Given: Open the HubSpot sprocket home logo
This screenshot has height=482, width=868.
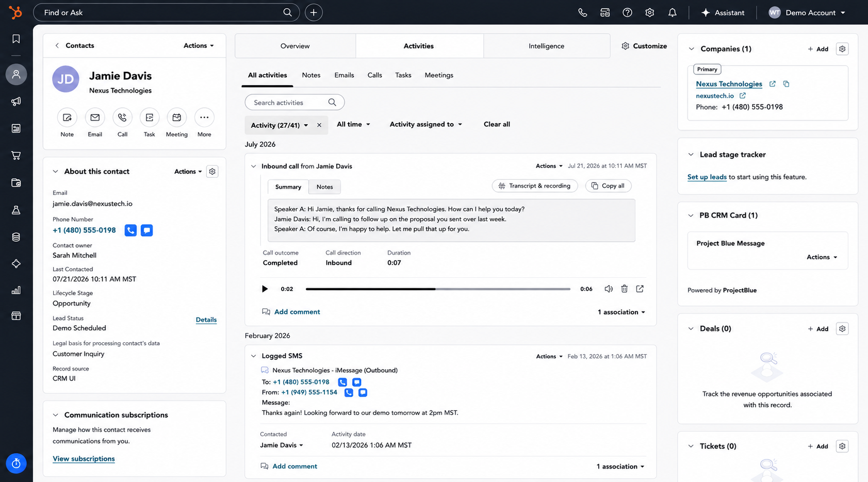Looking at the screenshot, I should point(15,12).
